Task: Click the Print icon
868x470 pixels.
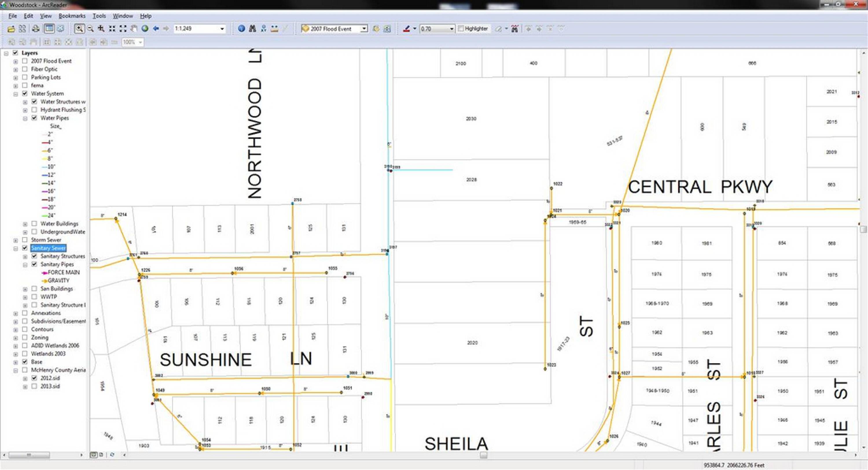Action: coord(36,29)
